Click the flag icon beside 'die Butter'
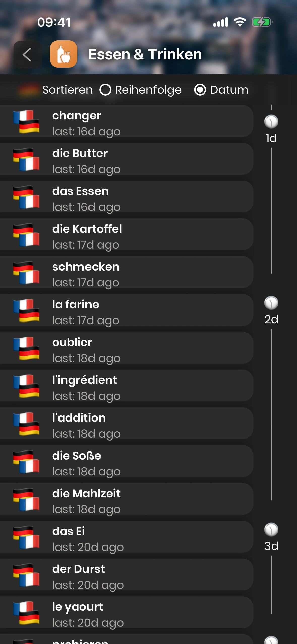The width and height of the screenshot is (297, 644). 26,159
